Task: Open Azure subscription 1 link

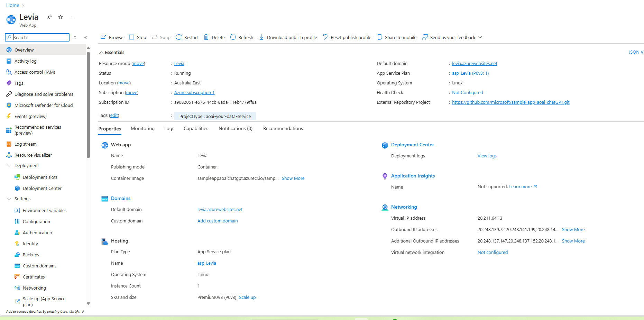Action: pyautogui.click(x=194, y=93)
